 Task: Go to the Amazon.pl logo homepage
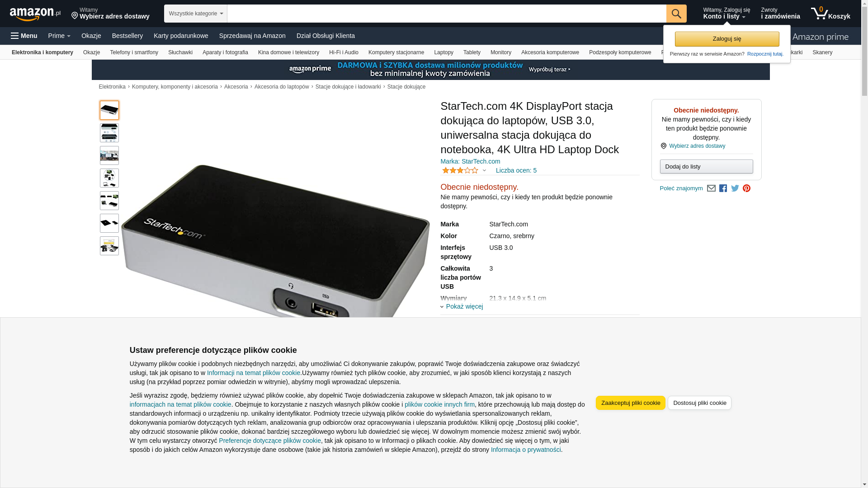click(35, 14)
